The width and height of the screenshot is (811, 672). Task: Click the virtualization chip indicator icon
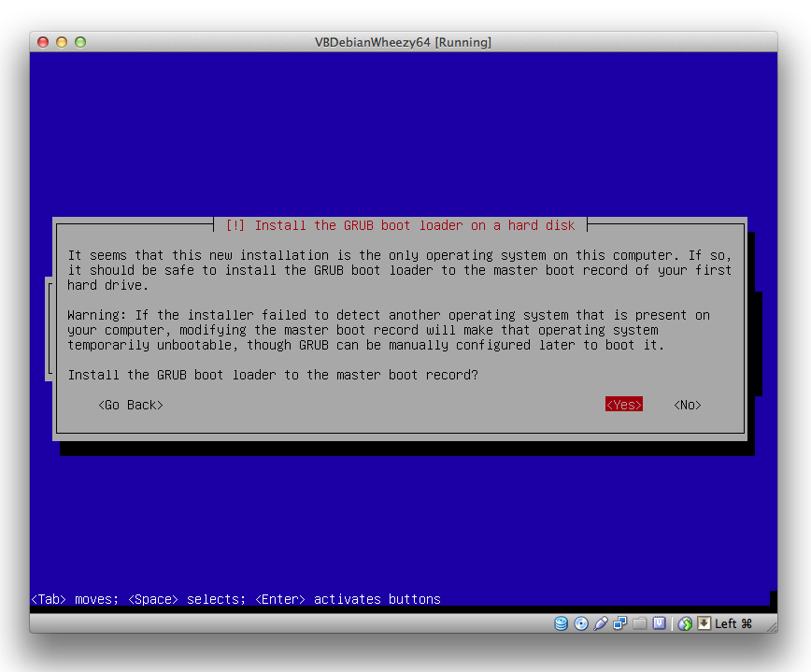point(660,623)
